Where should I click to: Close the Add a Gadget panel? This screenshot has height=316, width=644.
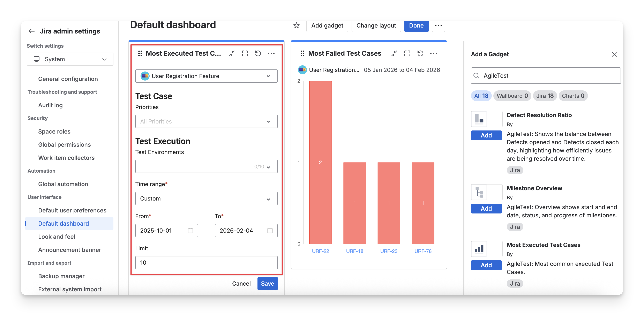click(x=614, y=54)
